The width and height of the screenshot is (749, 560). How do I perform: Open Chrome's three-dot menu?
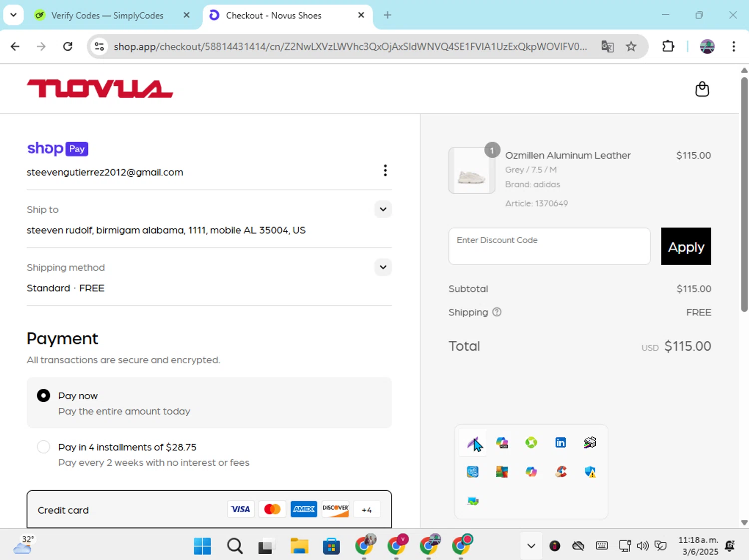point(734,46)
